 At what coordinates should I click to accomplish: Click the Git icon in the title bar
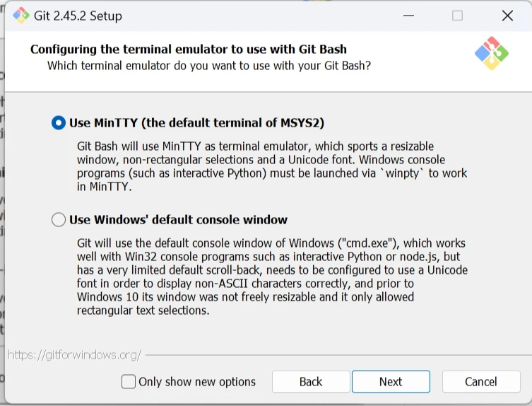point(20,16)
